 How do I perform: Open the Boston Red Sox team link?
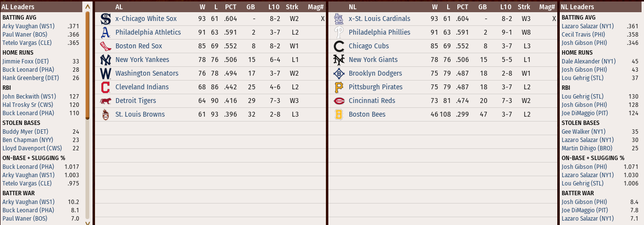[139, 46]
